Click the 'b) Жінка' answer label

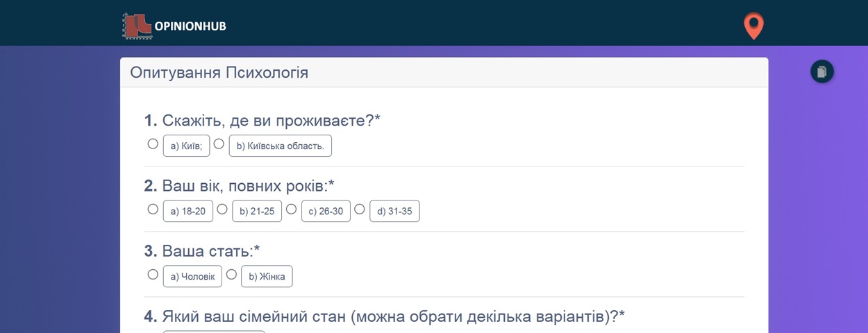point(267,276)
